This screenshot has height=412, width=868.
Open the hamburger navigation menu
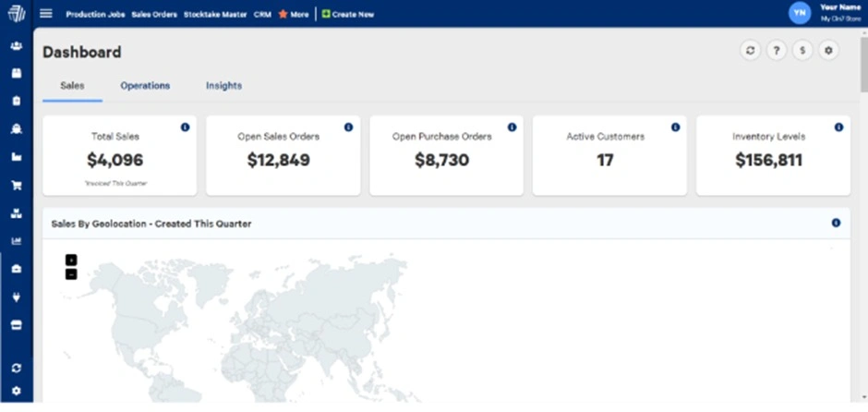click(x=46, y=14)
